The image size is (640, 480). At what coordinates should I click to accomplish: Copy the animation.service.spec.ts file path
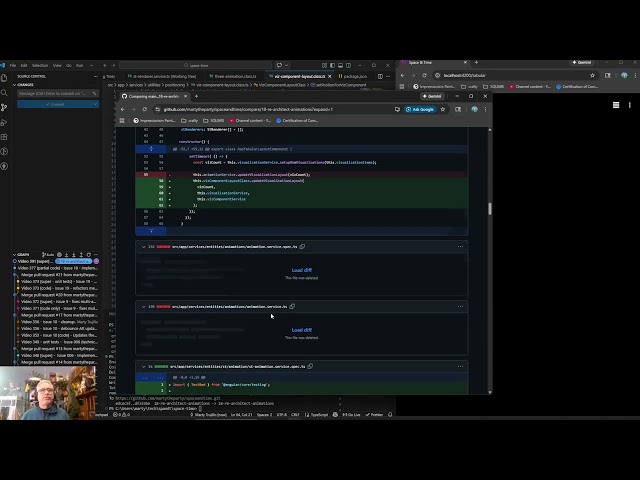tap(302, 247)
